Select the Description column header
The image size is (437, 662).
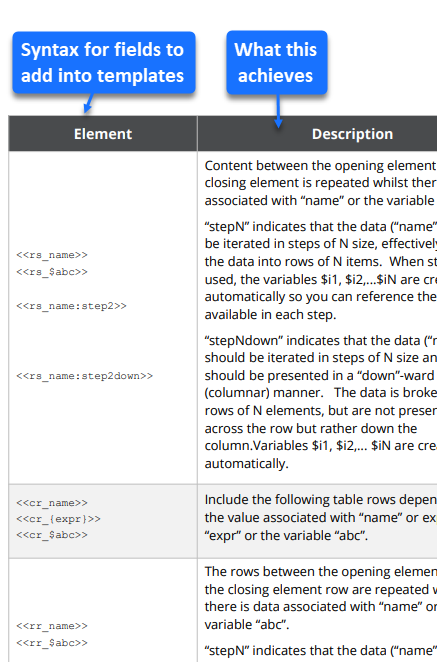tap(317, 134)
